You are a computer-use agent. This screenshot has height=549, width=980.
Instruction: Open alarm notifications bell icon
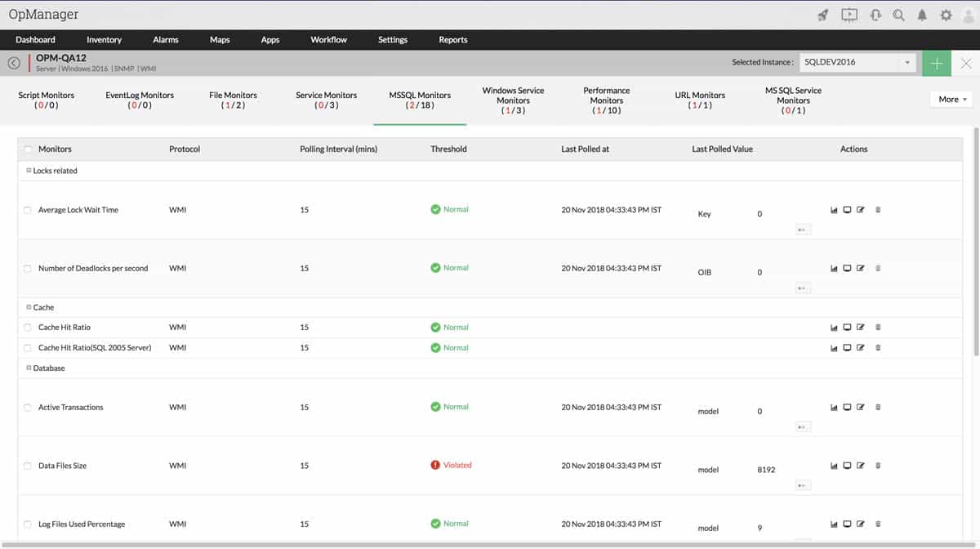pyautogui.click(x=922, y=15)
